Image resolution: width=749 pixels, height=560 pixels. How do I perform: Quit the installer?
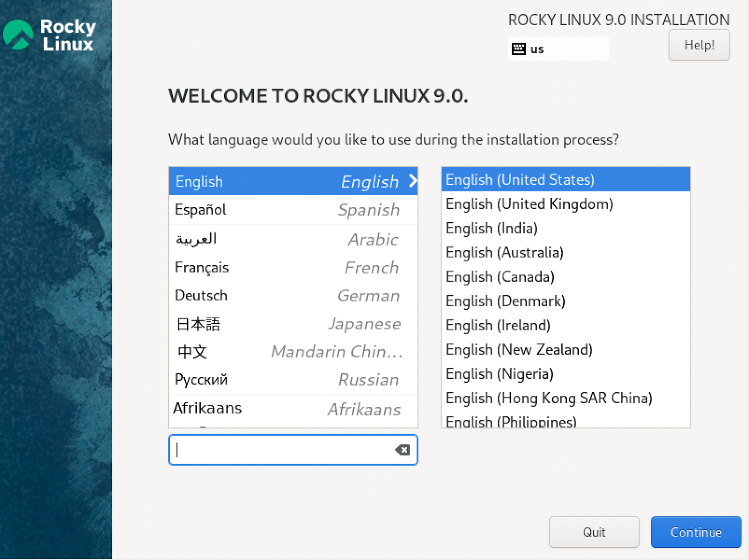594,532
